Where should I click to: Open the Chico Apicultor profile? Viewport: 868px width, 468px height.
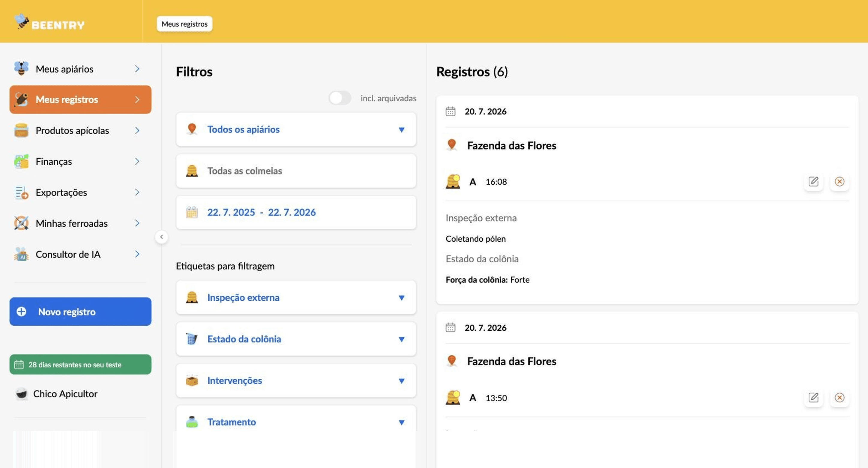57,394
